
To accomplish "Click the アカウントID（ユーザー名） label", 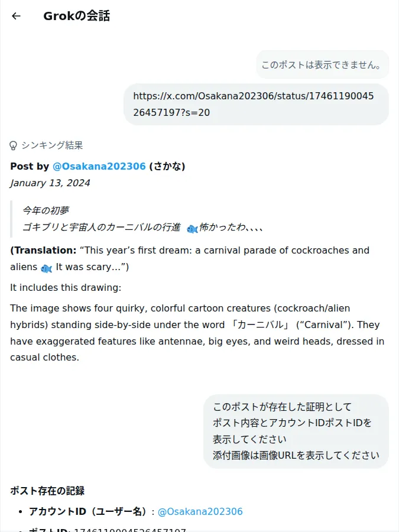I will point(88,511).
